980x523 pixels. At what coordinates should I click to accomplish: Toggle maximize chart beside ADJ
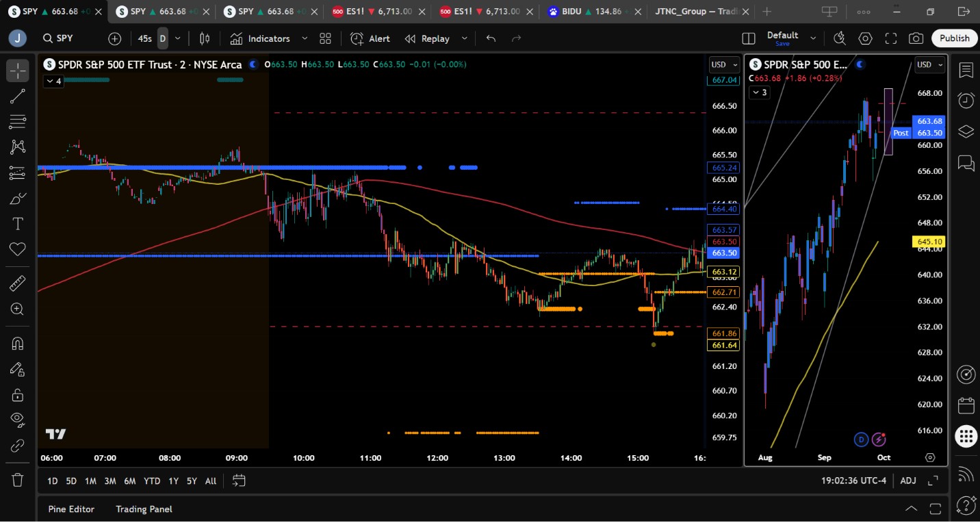933,481
